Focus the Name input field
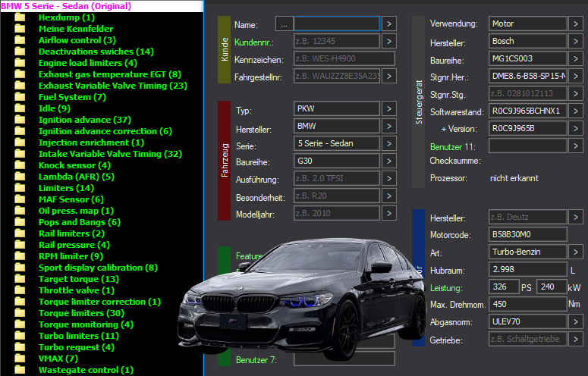Screen dimensions: 588x376 [x=337, y=24]
